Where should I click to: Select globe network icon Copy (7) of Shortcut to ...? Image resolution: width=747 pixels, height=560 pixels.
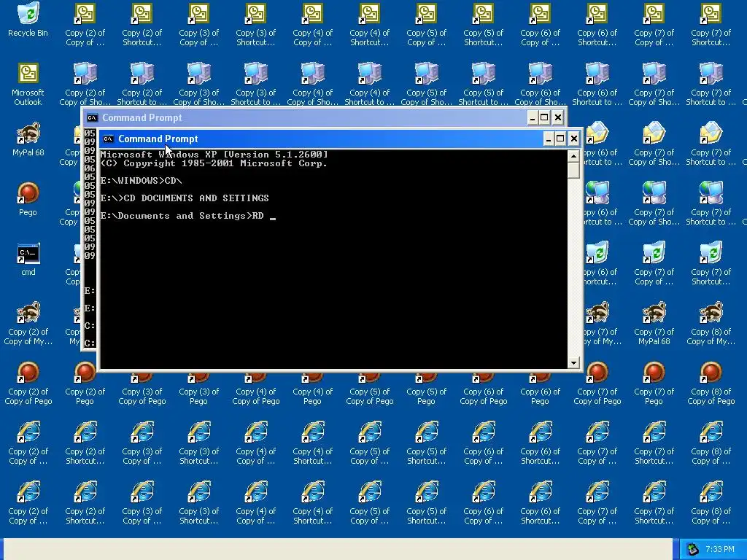[711, 204]
